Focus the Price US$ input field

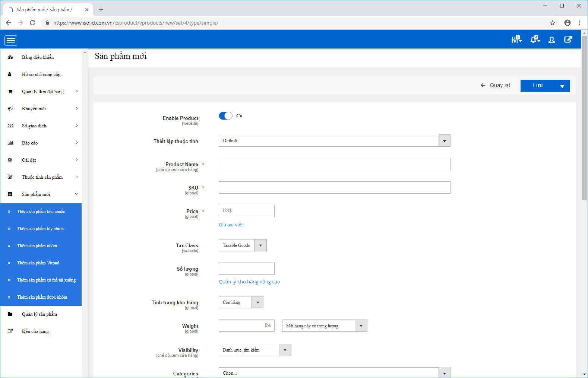[246, 211]
